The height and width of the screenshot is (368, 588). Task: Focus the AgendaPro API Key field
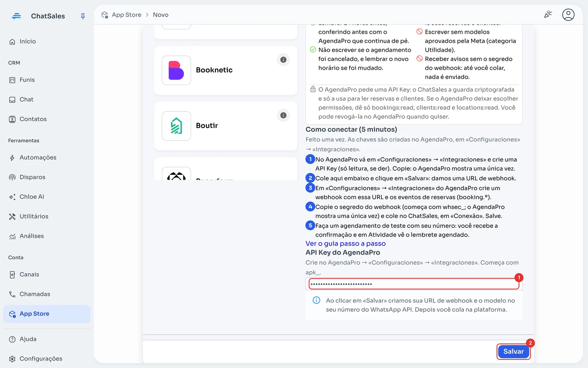tap(414, 284)
